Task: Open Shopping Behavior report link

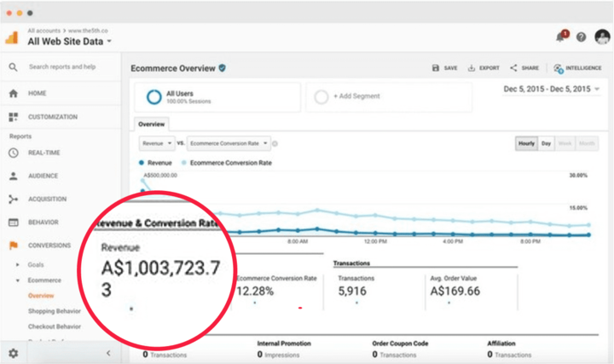Action: point(53,311)
